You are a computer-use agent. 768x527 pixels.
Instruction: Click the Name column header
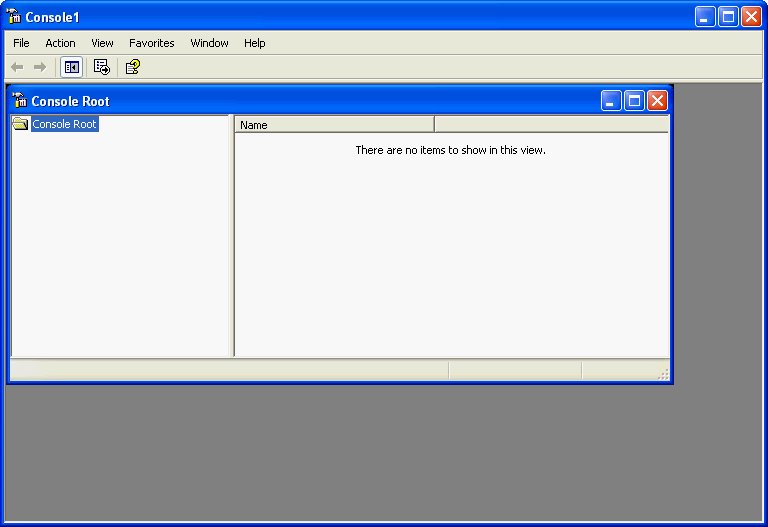coord(335,125)
